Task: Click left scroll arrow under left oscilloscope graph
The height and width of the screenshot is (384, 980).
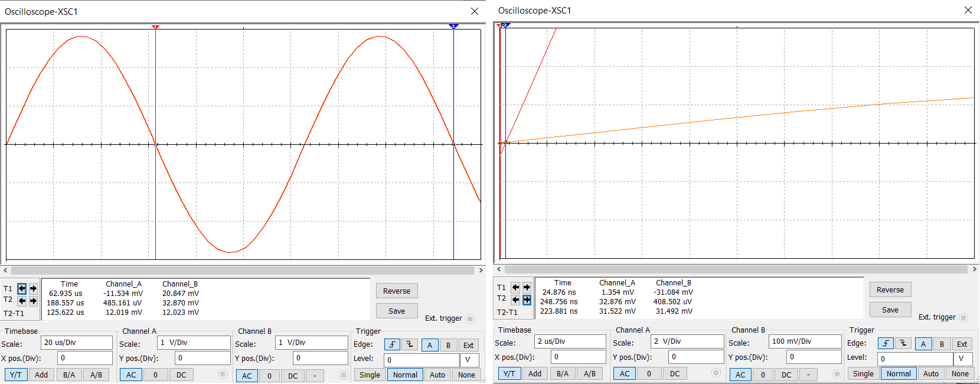Action: [x=5, y=270]
